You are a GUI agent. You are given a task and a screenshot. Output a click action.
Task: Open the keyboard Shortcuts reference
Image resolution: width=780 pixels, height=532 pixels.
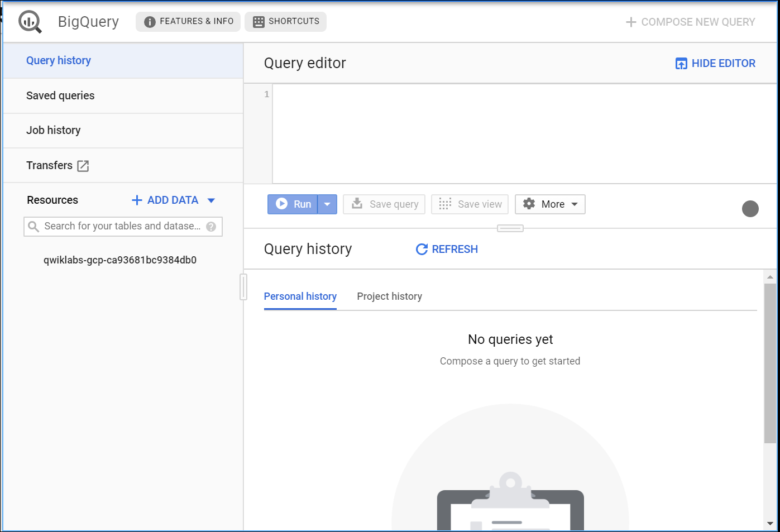285,22
